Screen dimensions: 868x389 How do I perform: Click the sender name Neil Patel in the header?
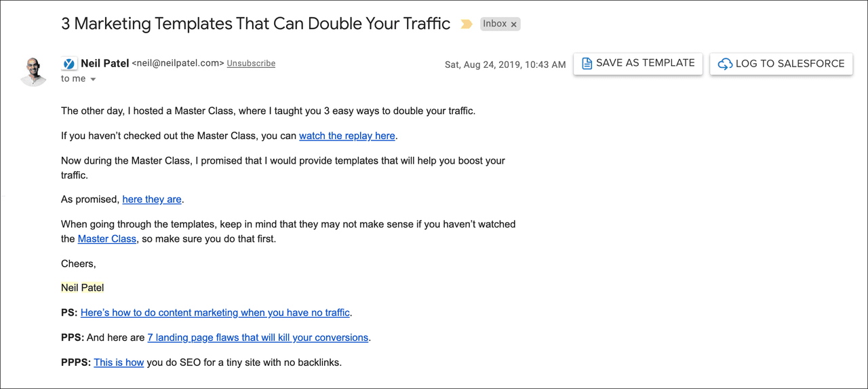tap(104, 63)
